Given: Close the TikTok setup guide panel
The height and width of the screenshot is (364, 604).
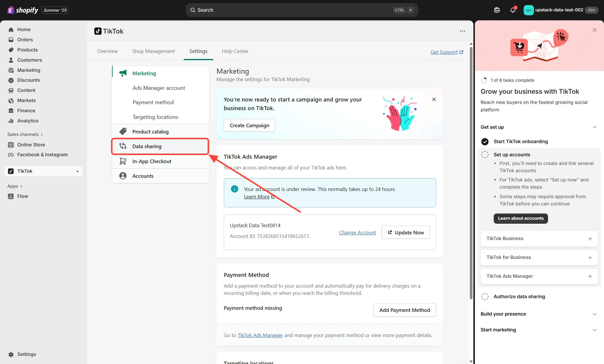Looking at the screenshot, I should [595, 30].
